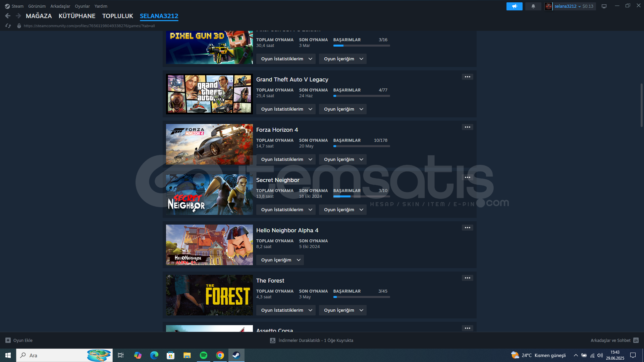The width and height of the screenshot is (644, 362).
Task: Open the Yardım menu
Action: click(x=101, y=6)
